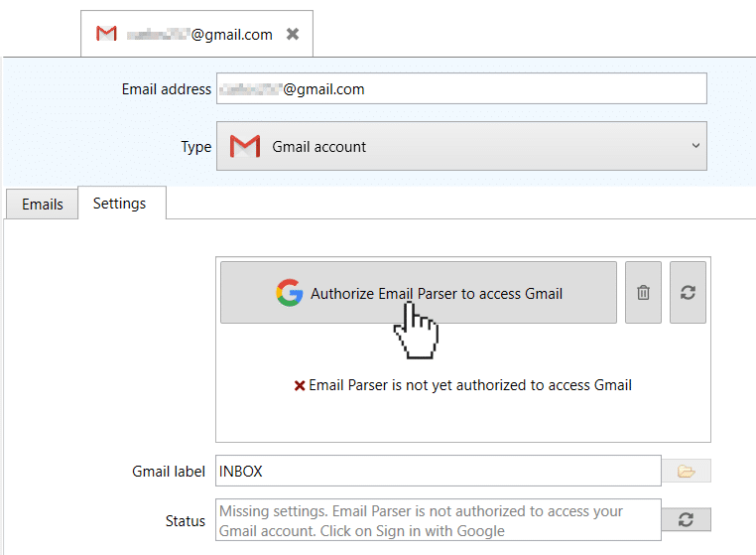Click the 'Type' field label
The width and height of the screenshot is (756, 555).
pos(196,147)
